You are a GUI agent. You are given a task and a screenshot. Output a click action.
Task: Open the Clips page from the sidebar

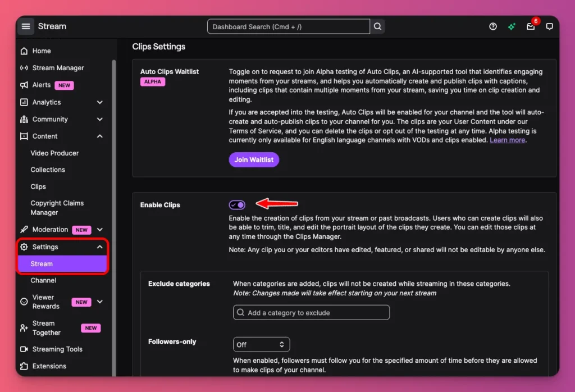point(38,186)
